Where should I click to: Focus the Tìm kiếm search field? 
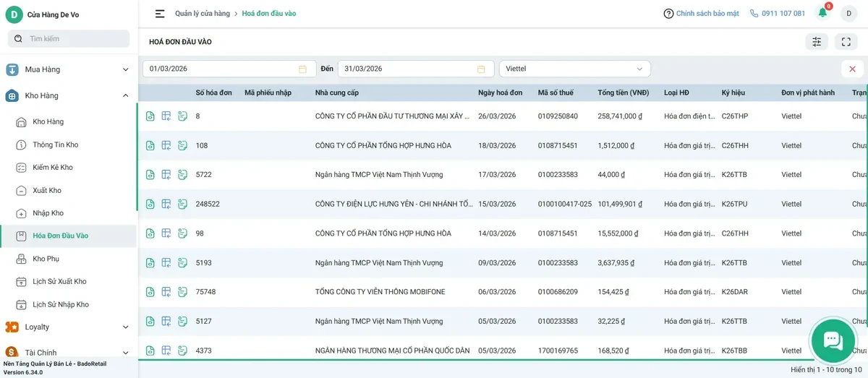tap(69, 38)
